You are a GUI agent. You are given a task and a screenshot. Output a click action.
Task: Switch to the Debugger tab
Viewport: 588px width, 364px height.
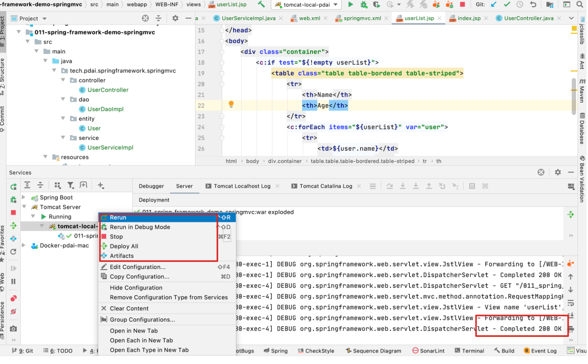point(151,186)
